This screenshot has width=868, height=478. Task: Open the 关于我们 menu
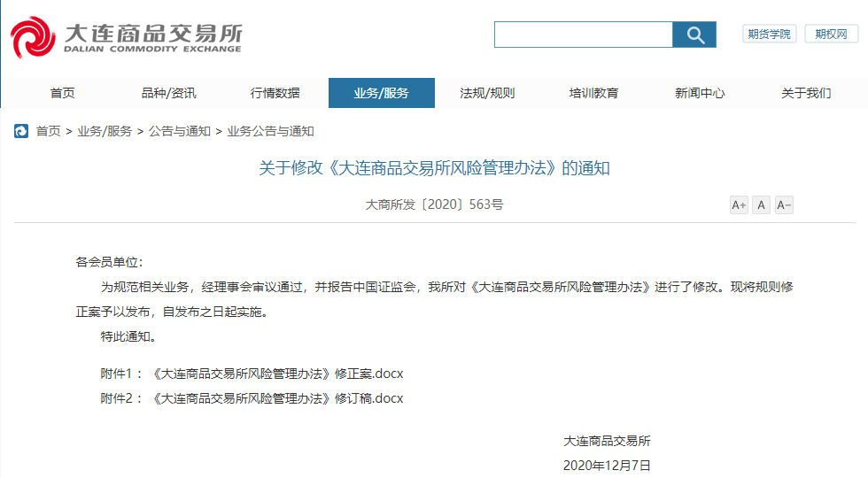click(x=806, y=93)
